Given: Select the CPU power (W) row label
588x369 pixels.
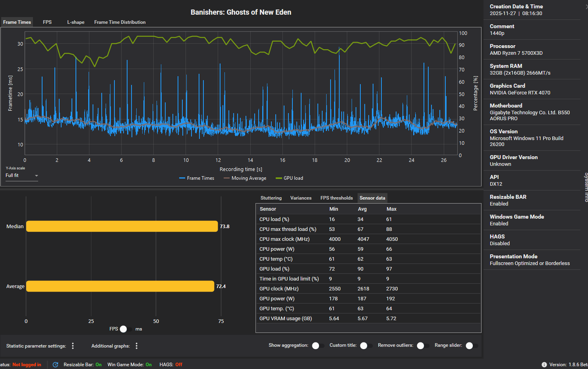Looking at the screenshot, I should [x=277, y=249].
